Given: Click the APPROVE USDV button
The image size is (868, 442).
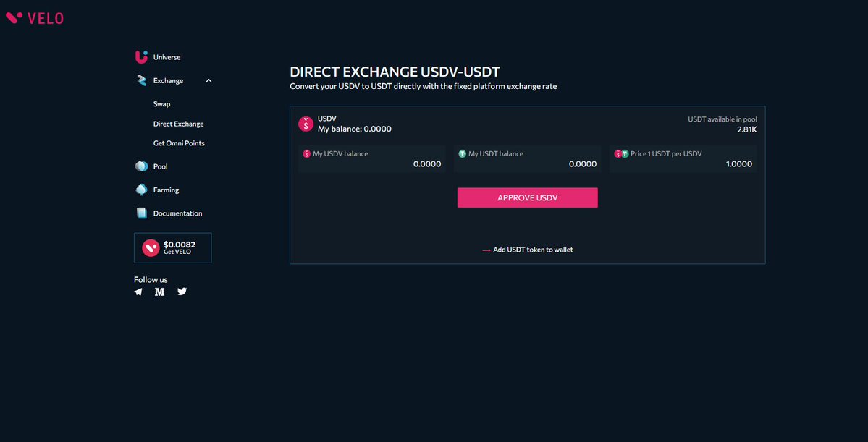Looking at the screenshot, I should (528, 197).
